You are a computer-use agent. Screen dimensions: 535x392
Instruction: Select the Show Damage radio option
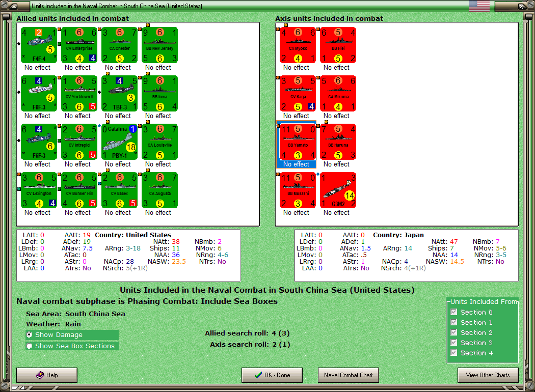click(x=72, y=335)
